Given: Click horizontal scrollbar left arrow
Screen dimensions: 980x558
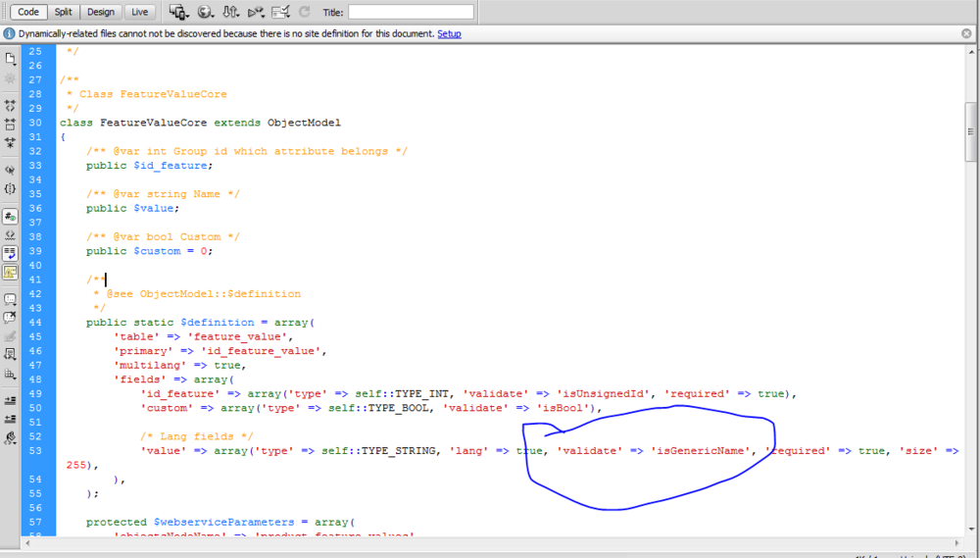Looking at the screenshot, I should pyautogui.click(x=27, y=543).
